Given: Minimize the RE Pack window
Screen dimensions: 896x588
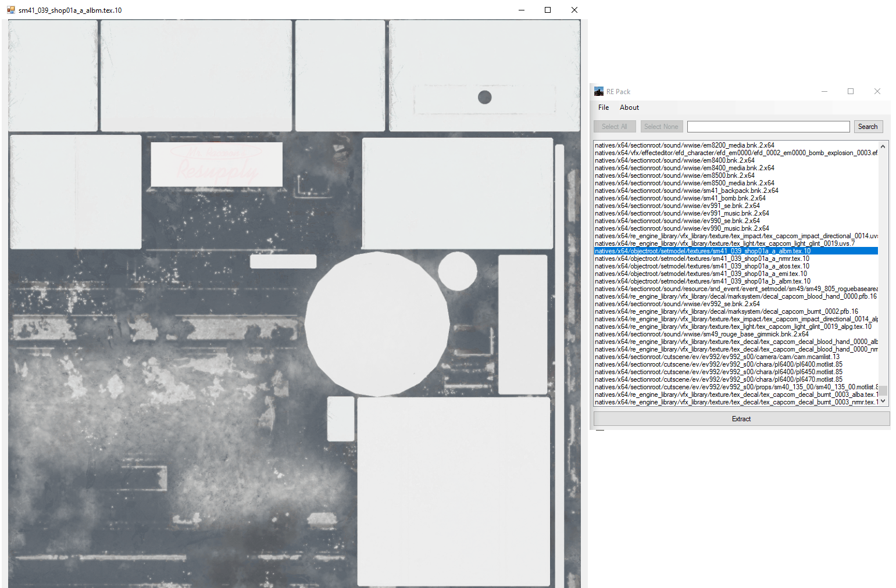Looking at the screenshot, I should pyautogui.click(x=824, y=91).
